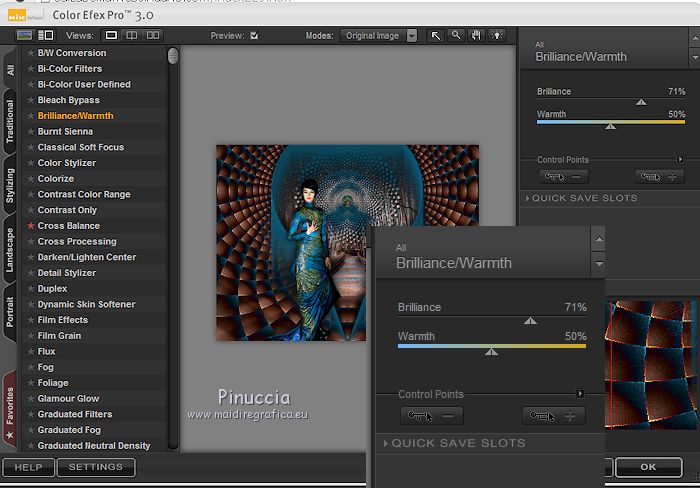Click remove control point button in right panel

pos(564,177)
